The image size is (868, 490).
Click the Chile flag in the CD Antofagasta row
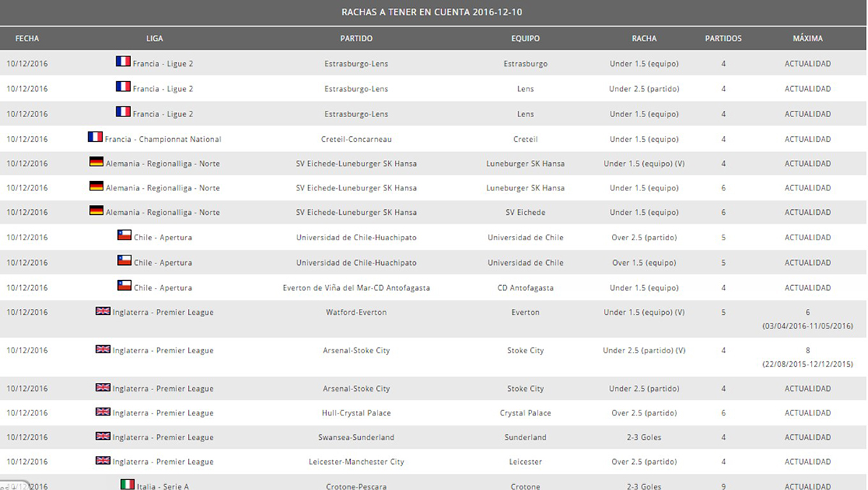tap(124, 286)
